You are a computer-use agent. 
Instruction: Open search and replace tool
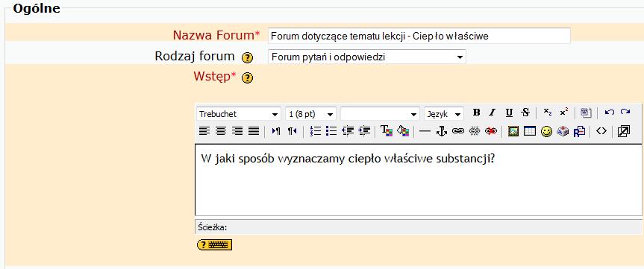pos(579,131)
